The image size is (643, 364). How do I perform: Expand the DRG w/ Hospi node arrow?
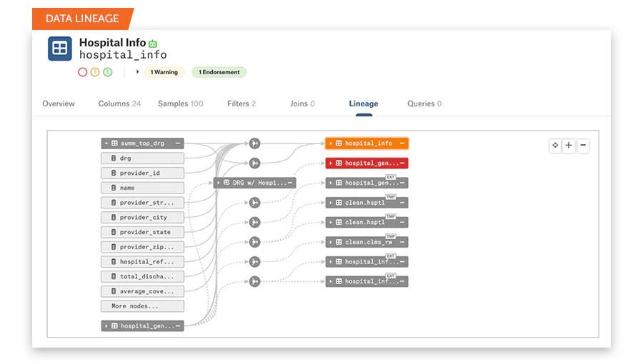[x=219, y=183]
